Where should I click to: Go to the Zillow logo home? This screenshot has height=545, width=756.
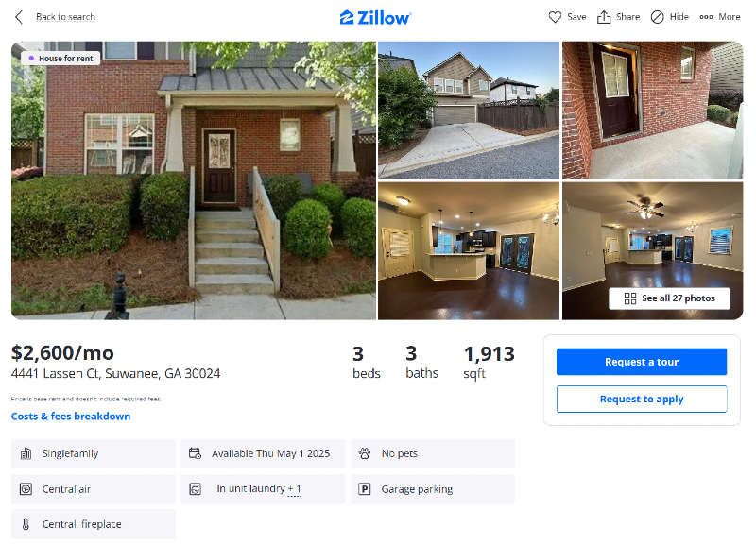(x=375, y=17)
